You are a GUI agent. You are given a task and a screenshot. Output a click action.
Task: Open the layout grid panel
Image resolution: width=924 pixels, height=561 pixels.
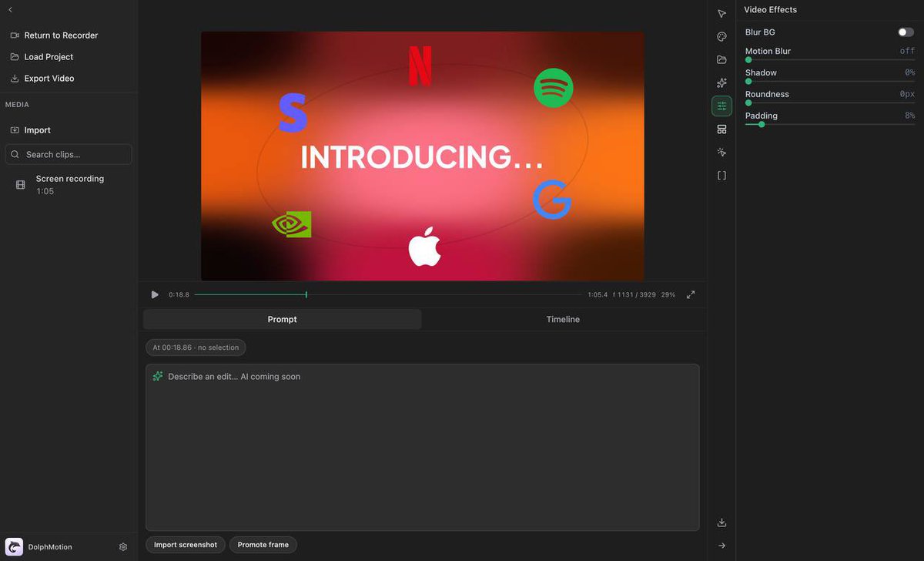[x=721, y=129]
